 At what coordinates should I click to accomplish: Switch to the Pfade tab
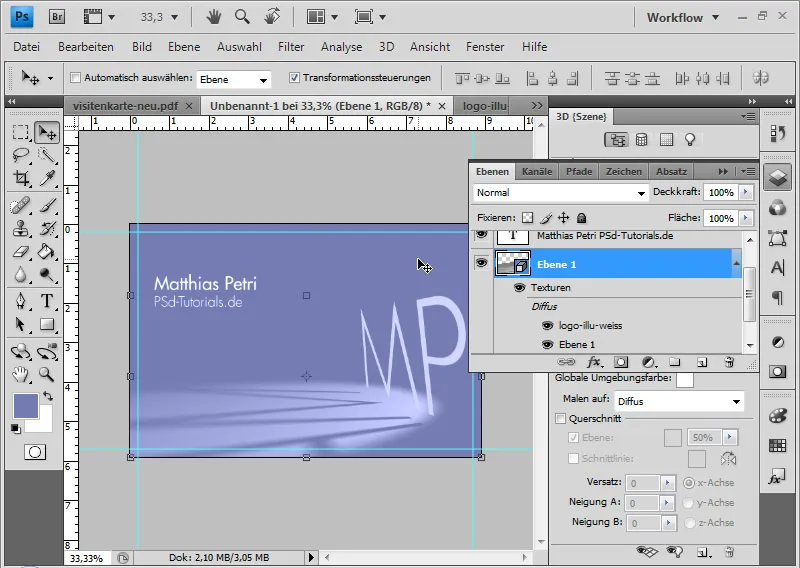pos(579,171)
